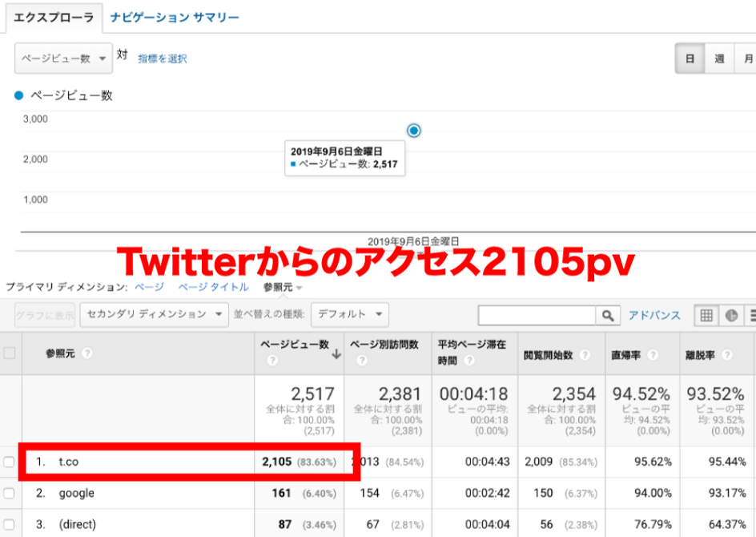This screenshot has width=756, height=537.
Task: Sort by 平均ページ滞在時間 column header
Action: coord(472,352)
